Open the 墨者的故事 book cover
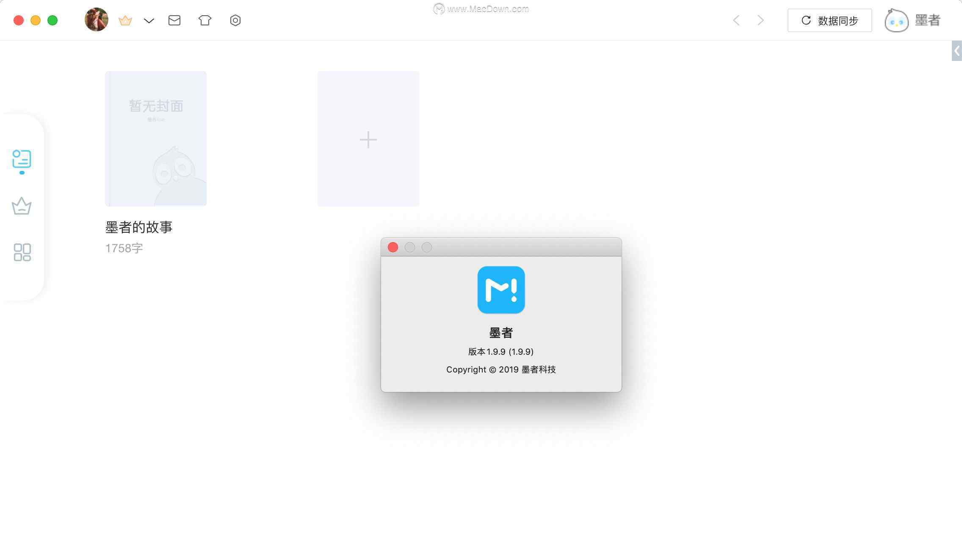 coord(156,138)
